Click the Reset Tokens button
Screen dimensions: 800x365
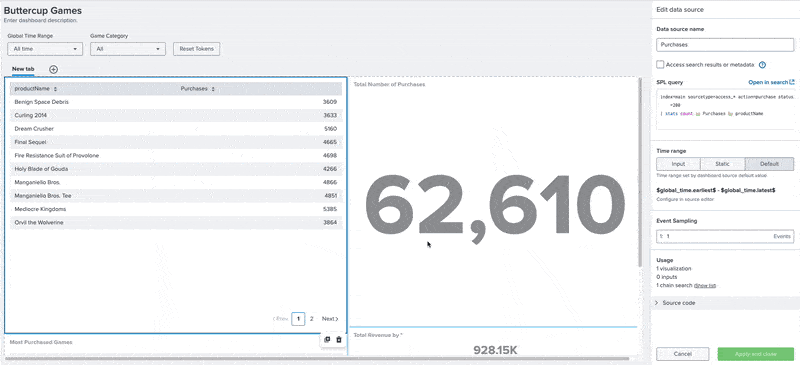[x=196, y=49]
